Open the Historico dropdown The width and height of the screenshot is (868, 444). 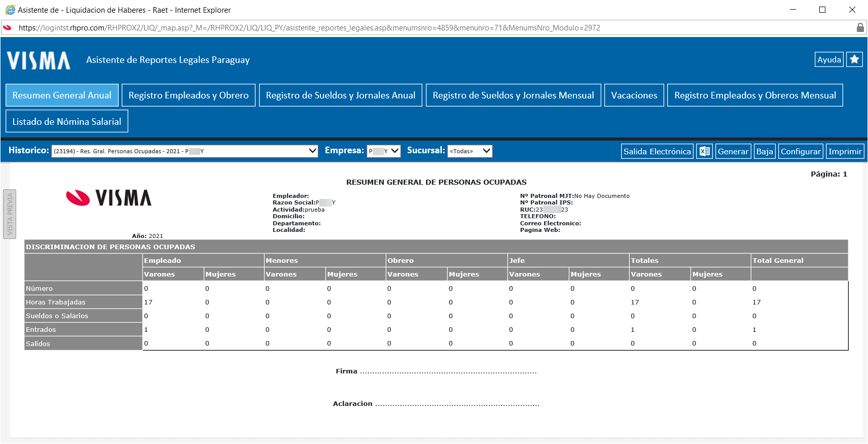click(x=185, y=151)
